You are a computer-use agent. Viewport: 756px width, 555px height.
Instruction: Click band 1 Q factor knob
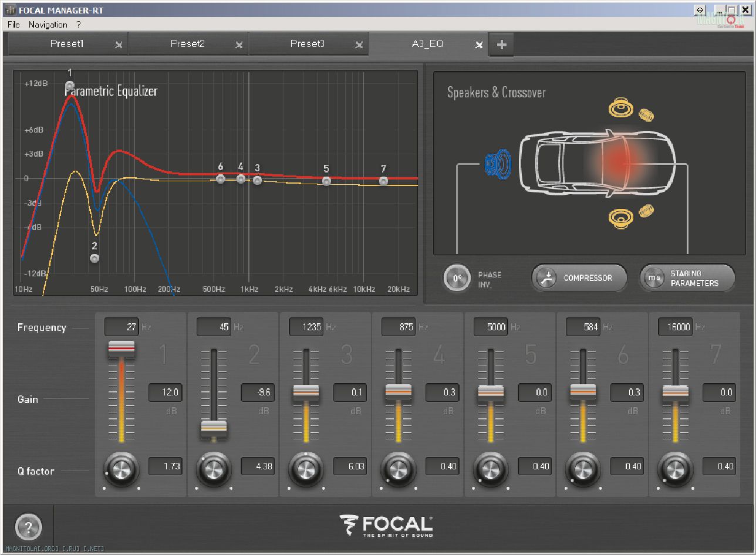coord(122,469)
